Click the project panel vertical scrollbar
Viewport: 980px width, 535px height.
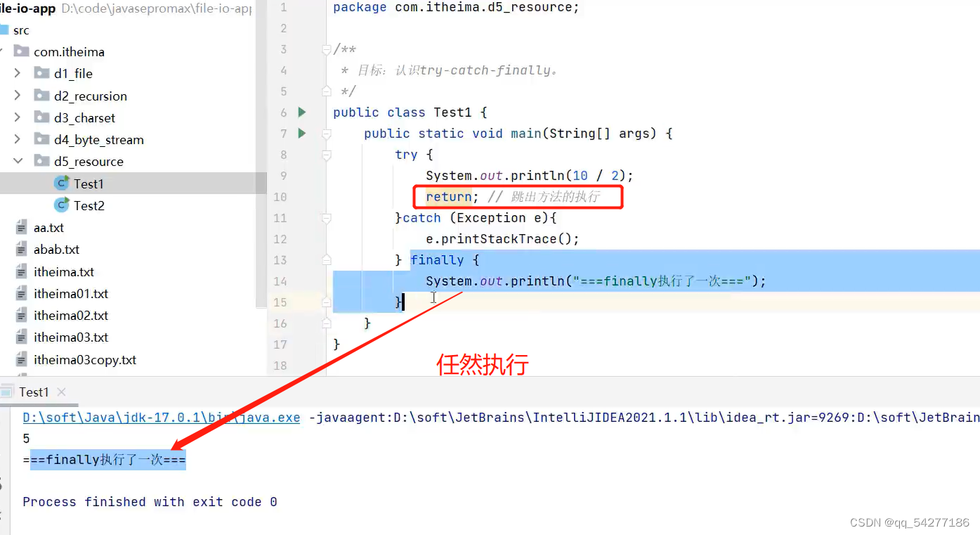(262, 155)
